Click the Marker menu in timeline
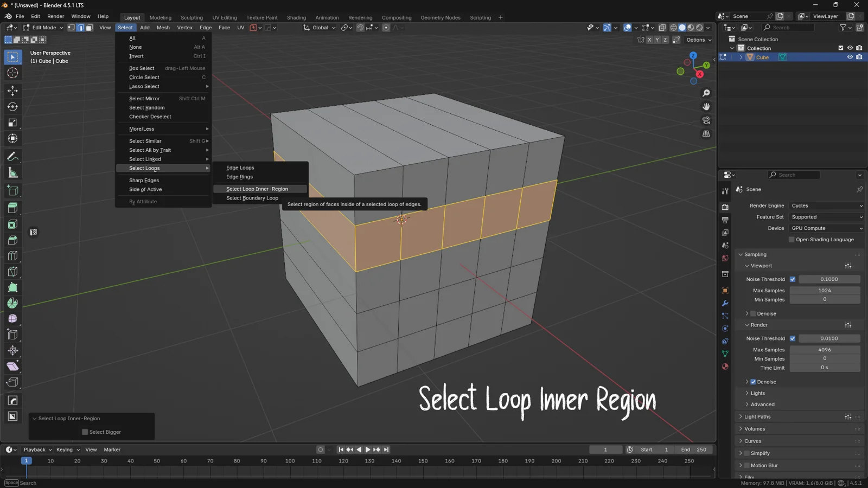The height and width of the screenshot is (488, 868). point(112,450)
